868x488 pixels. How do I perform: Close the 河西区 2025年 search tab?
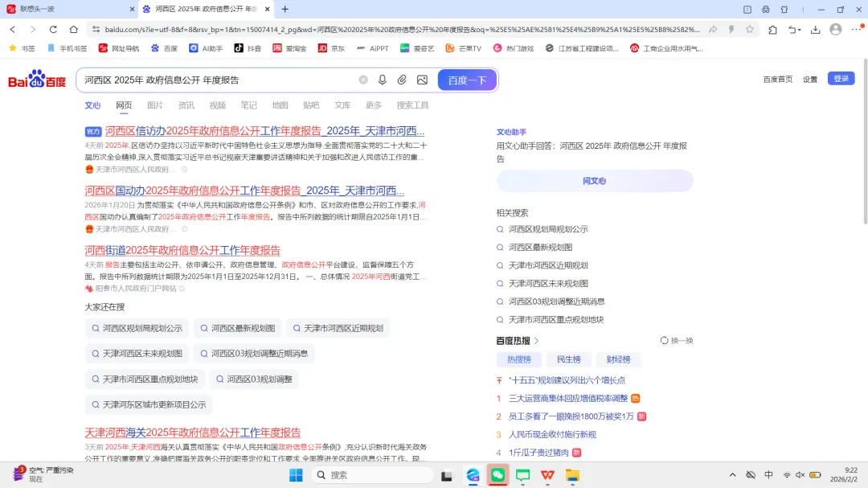[x=268, y=9]
